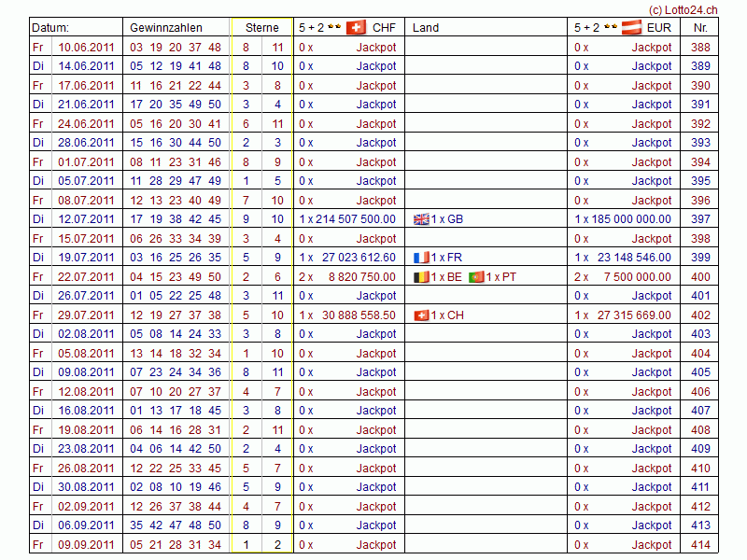Click the Datum column header
The height and width of the screenshot is (560, 747).
(x=50, y=28)
